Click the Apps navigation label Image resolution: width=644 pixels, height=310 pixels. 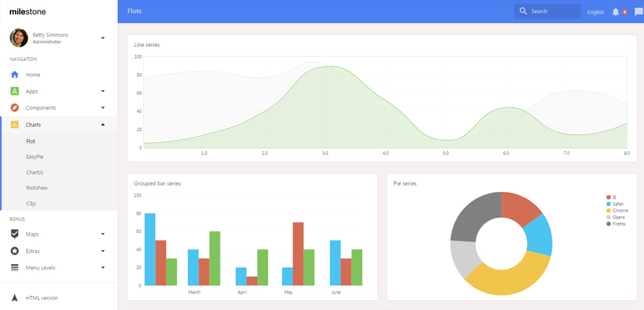32,91
